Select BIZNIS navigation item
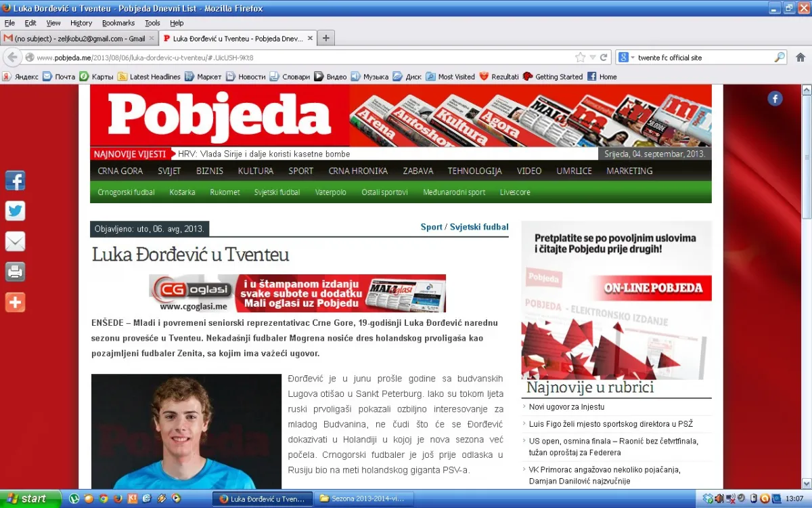Screen dimensions: 812x508 [210, 171]
